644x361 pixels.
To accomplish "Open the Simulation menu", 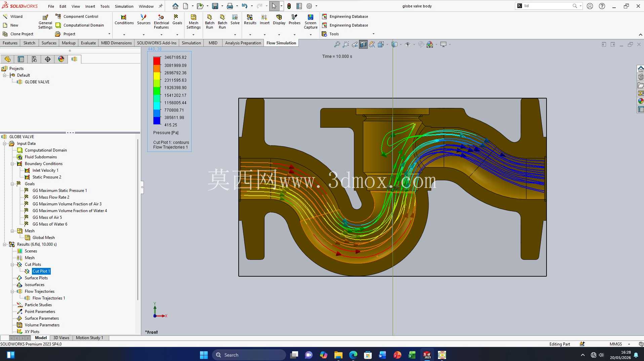I will coord(124,6).
